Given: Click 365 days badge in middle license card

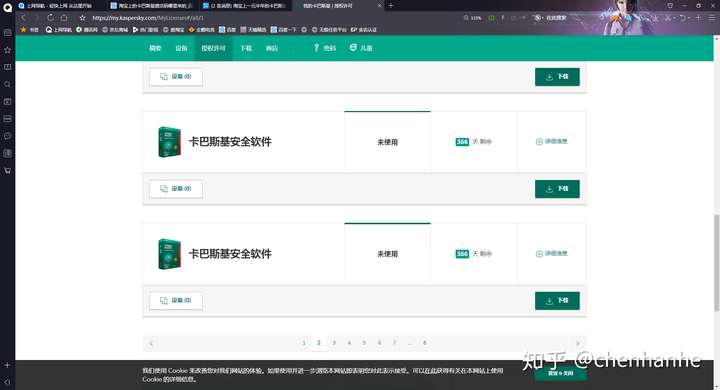Looking at the screenshot, I should [462, 142].
